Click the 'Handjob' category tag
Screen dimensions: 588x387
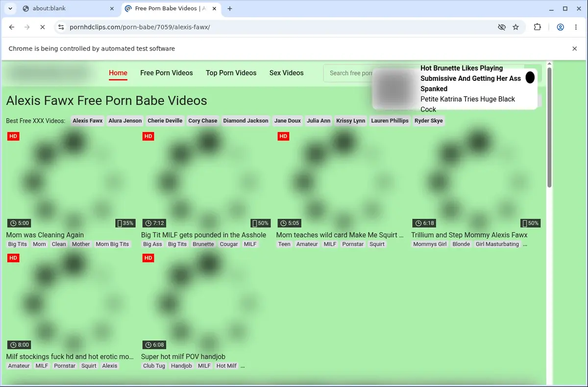(x=181, y=366)
